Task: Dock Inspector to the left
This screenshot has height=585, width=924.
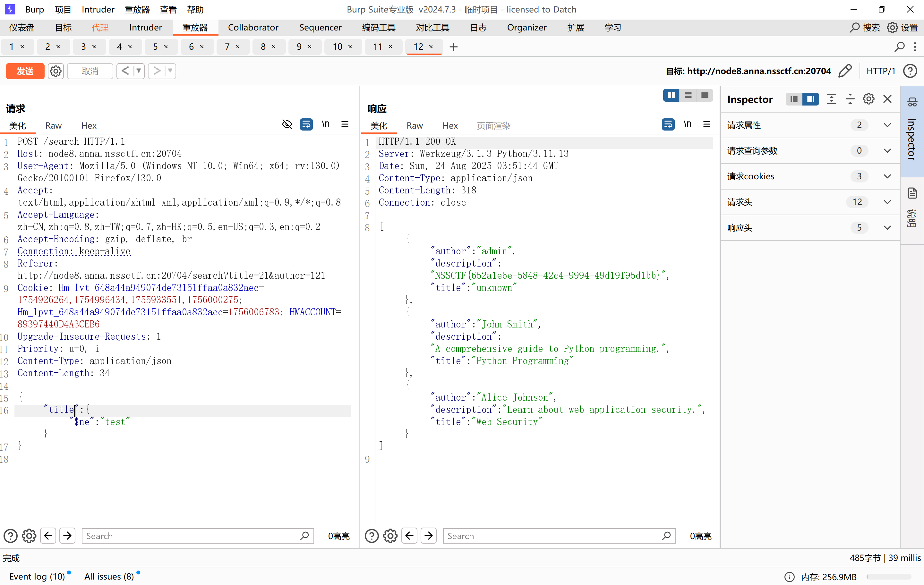Action: click(x=794, y=99)
